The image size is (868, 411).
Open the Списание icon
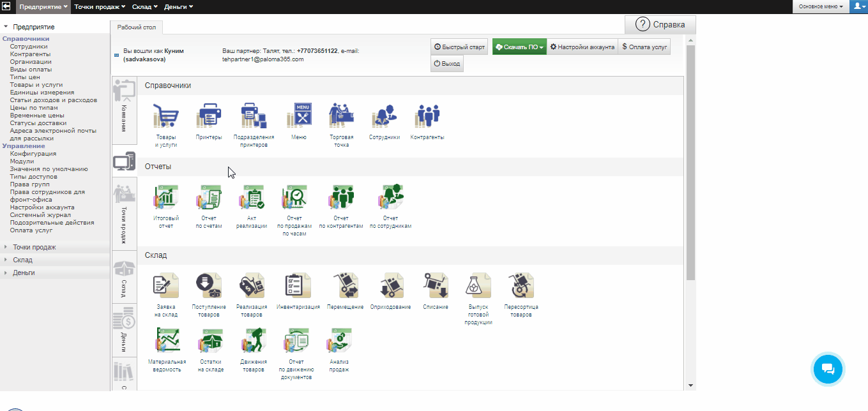(435, 287)
